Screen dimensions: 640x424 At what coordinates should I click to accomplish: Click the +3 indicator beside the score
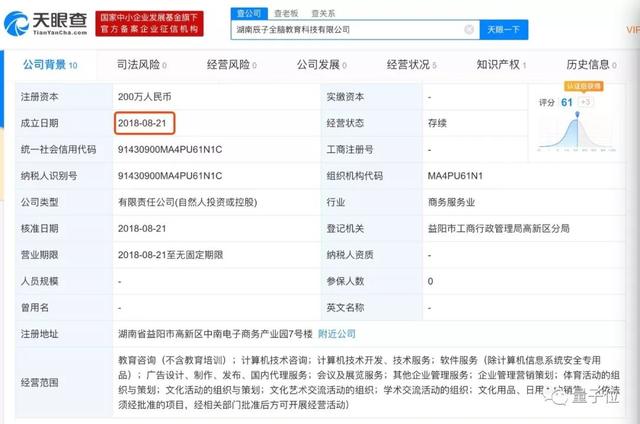(585, 102)
